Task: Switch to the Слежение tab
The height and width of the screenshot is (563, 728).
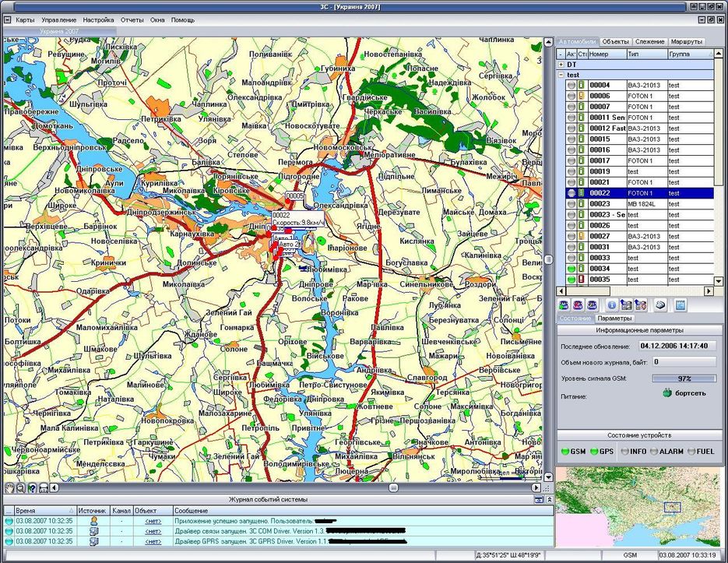Action: point(649,41)
